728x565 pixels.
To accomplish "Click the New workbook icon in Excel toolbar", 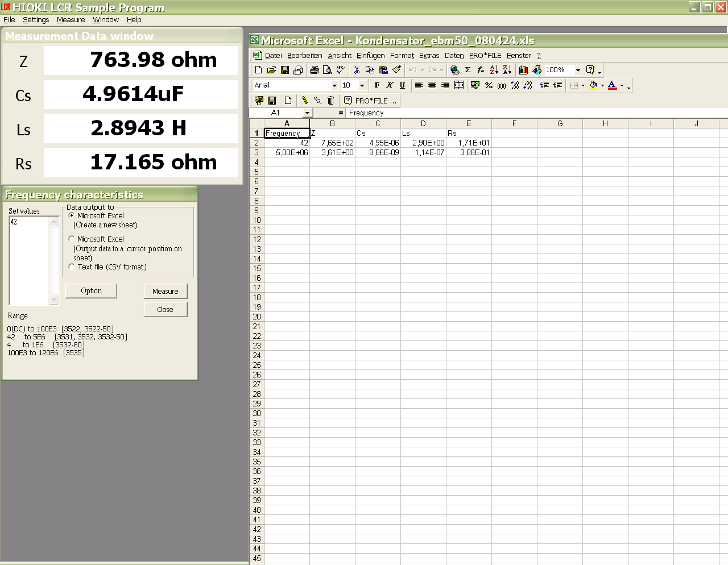I will click(x=259, y=70).
